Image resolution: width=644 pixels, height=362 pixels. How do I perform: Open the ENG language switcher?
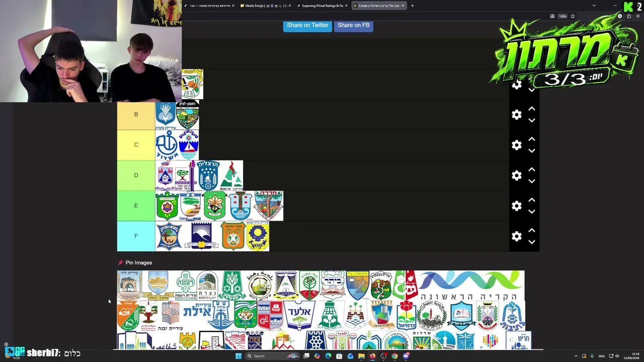(x=601, y=356)
